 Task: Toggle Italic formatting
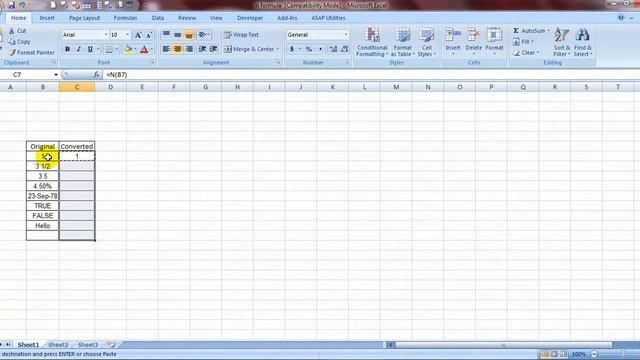(78, 49)
